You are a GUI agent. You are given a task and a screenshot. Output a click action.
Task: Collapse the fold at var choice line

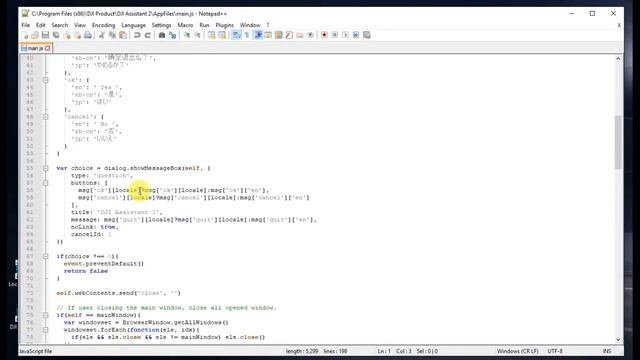pyautogui.click(x=46, y=168)
